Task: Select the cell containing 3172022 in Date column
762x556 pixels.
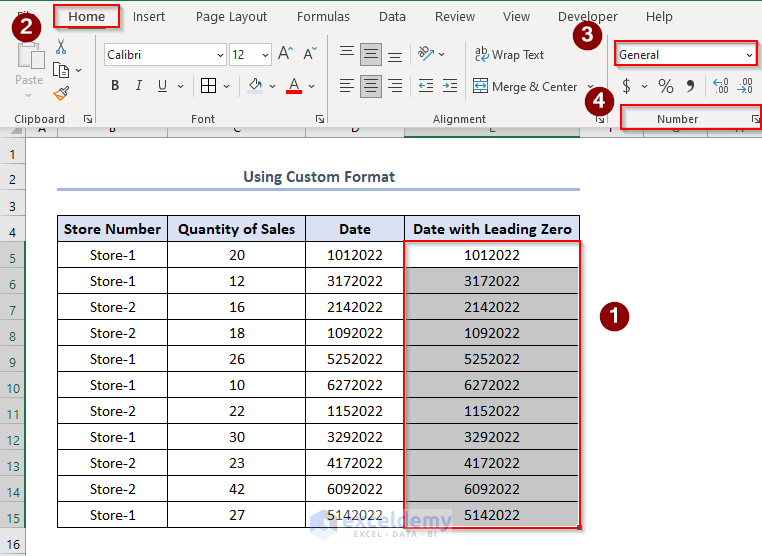Action: (x=354, y=281)
